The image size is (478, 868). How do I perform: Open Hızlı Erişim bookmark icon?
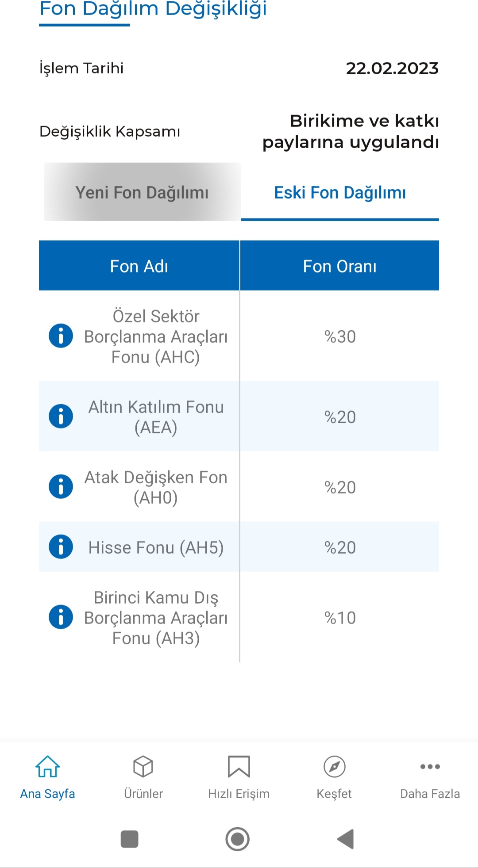pyautogui.click(x=239, y=766)
